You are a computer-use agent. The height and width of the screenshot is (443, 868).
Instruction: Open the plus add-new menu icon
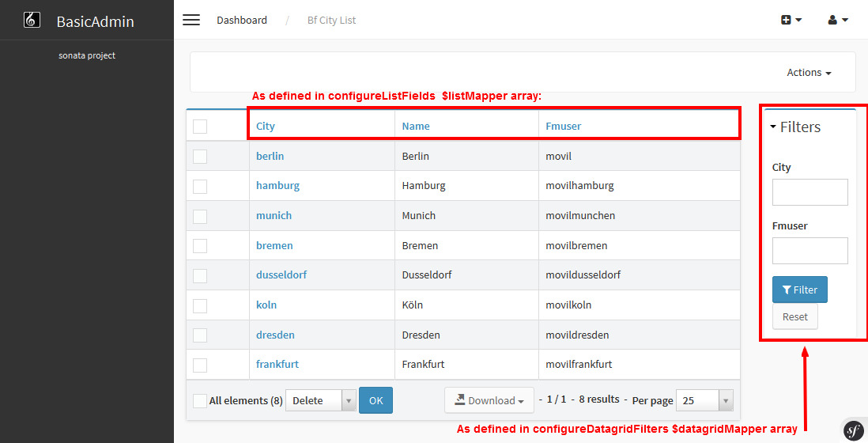pyautogui.click(x=791, y=20)
